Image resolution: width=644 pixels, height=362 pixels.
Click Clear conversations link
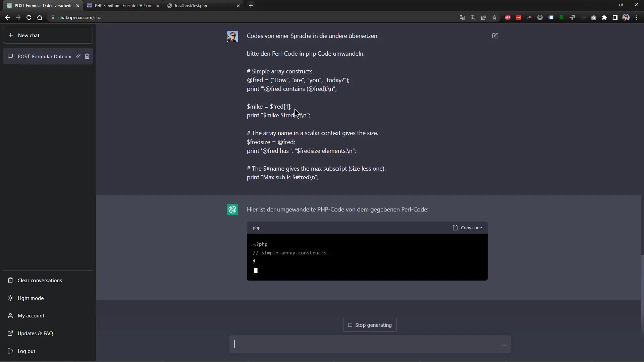click(x=40, y=280)
